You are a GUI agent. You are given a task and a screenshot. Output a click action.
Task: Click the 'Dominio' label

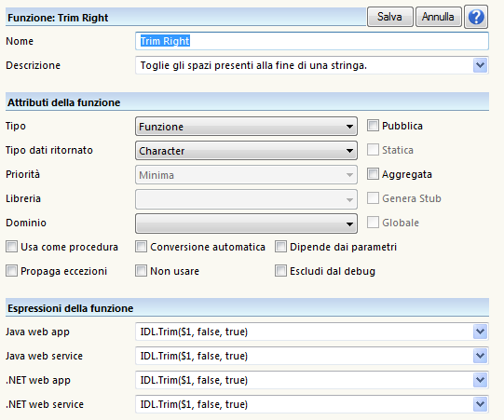(26, 223)
